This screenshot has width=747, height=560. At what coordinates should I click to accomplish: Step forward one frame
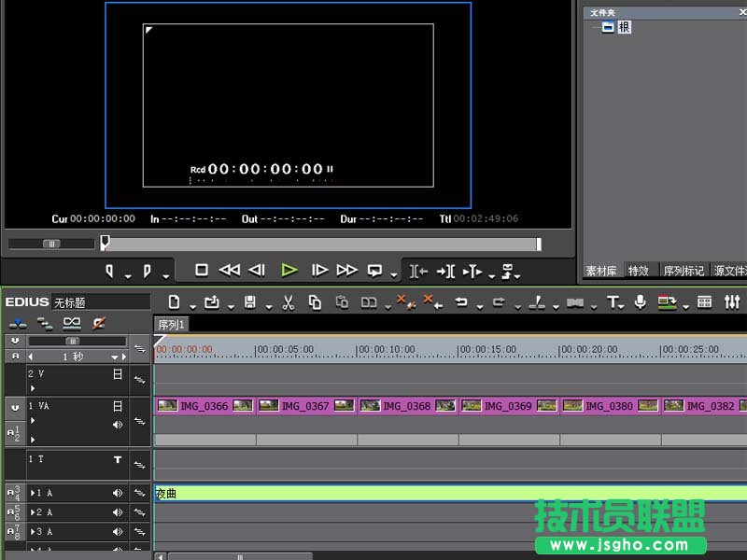319,271
